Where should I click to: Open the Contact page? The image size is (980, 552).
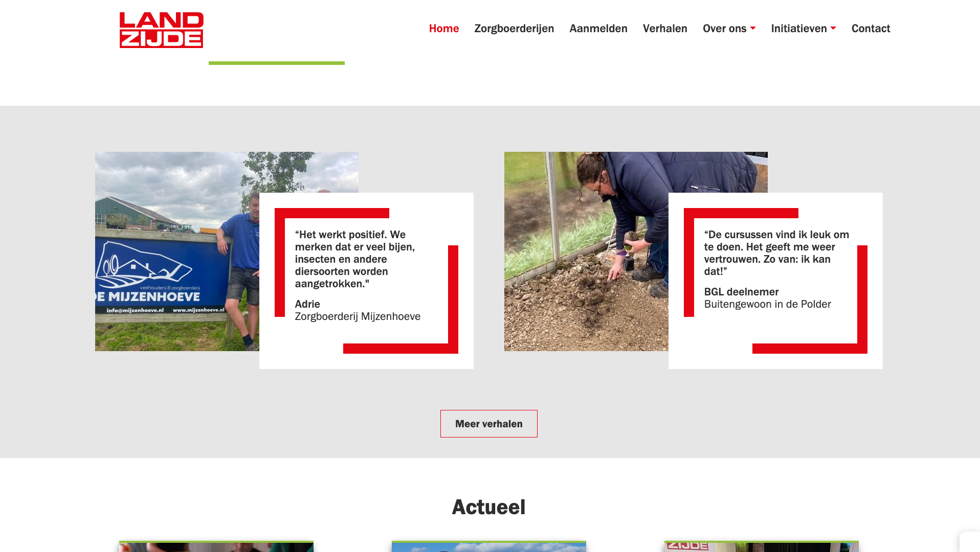[x=870, y=28]
